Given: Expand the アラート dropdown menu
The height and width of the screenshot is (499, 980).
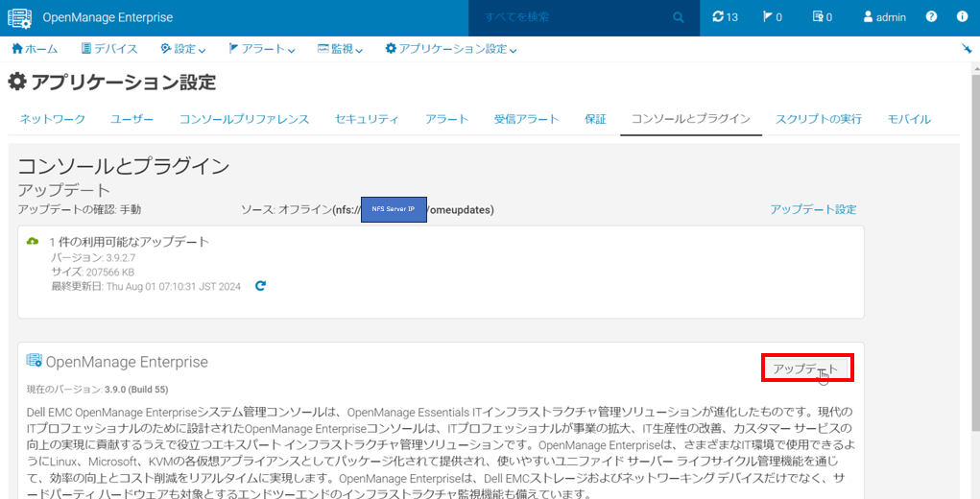Looking at the screenshot, I should tap(262, 49).
